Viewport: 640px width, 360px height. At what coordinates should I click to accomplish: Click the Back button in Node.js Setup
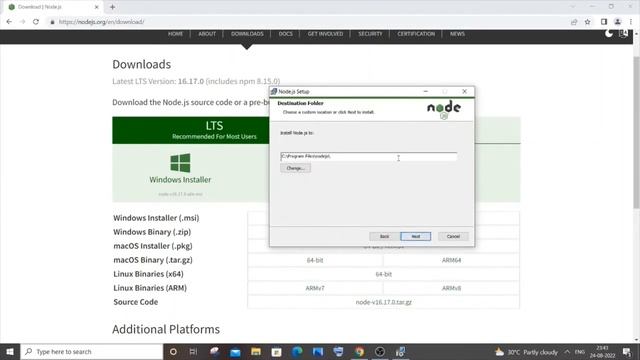pyautogui.click(x=384, y=236)
